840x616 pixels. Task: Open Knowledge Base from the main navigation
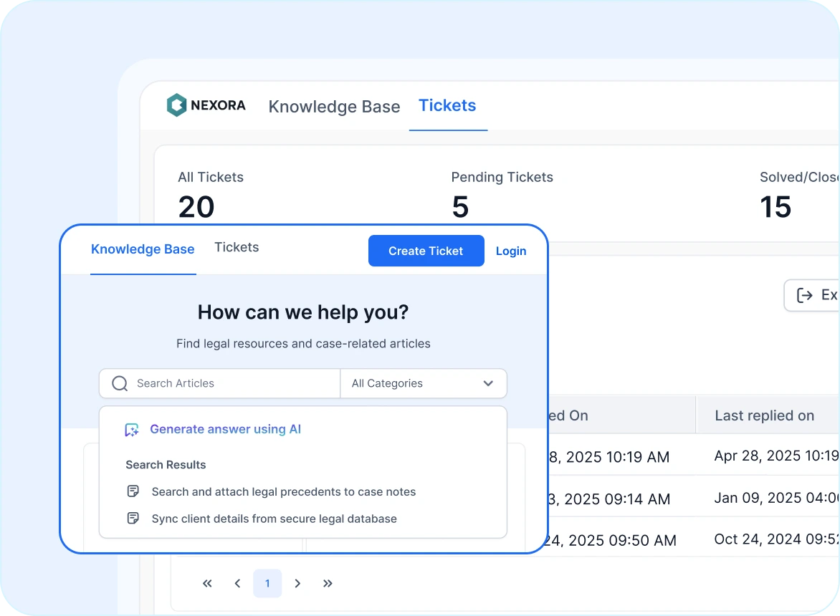pyautogui.click(x=334, y=106)
